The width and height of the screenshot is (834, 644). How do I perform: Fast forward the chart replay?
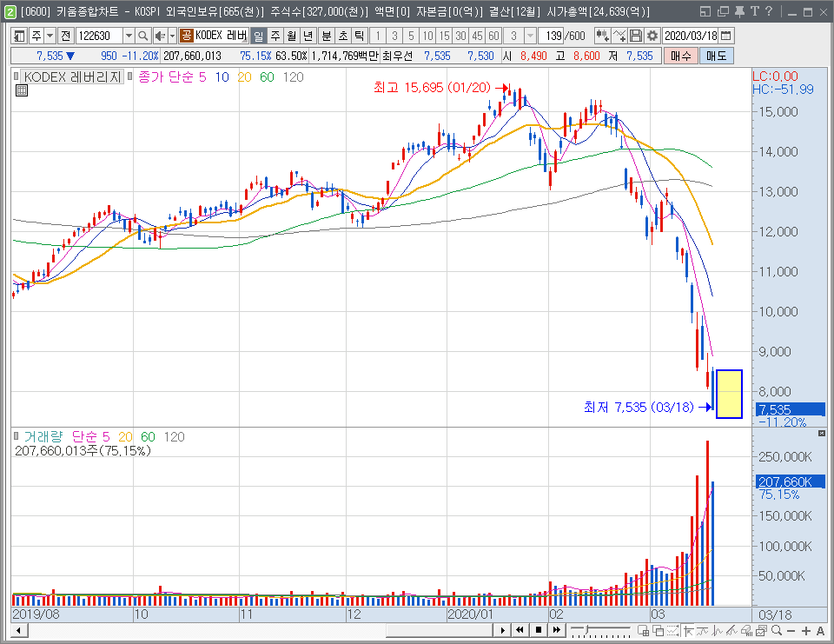point(556,631)
